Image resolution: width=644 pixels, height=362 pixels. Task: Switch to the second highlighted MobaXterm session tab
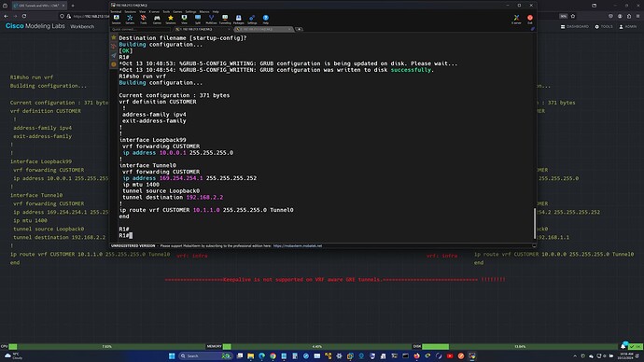264,29
